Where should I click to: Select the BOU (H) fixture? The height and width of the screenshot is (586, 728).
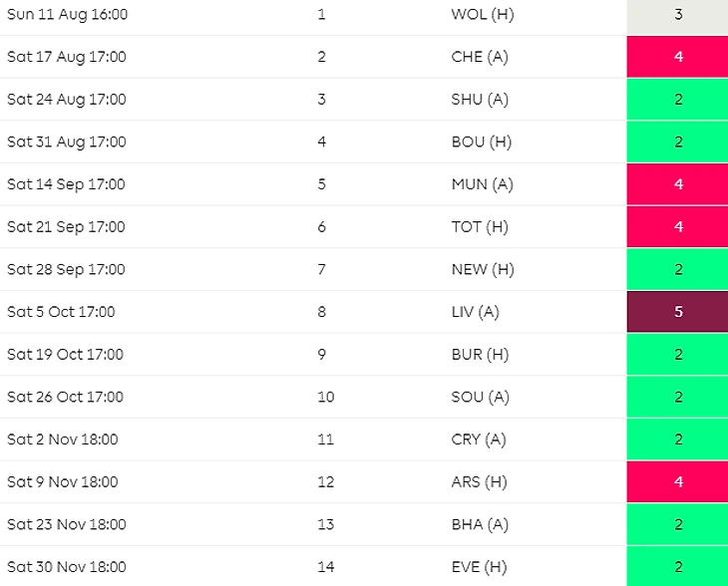click(364, 142)
